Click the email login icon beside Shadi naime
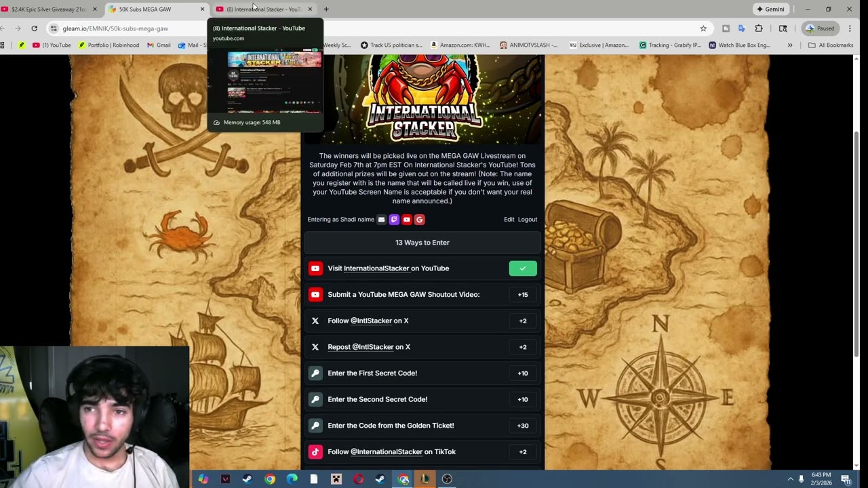Screen dimensions: 868x488 click(381, 220)
